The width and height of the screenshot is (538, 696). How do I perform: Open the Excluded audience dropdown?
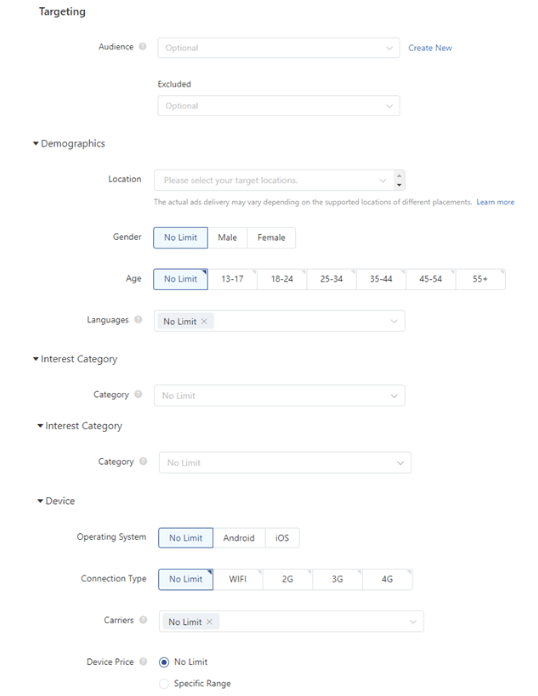(279, 106)
